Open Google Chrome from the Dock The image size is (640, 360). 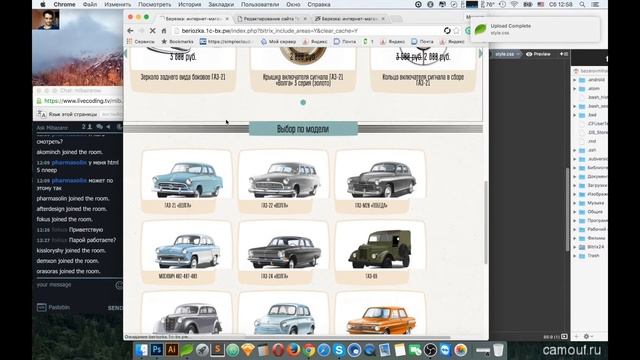[309, 350]
